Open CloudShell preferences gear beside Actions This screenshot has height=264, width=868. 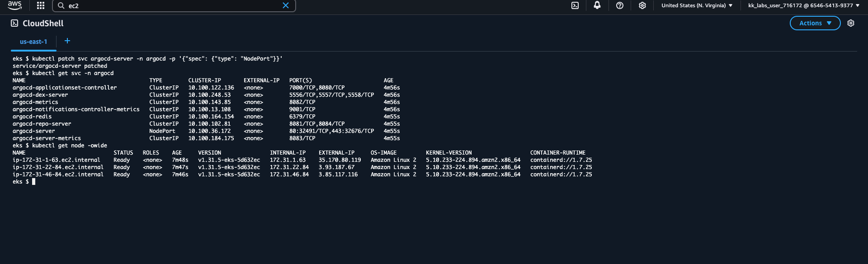(851, 23)
